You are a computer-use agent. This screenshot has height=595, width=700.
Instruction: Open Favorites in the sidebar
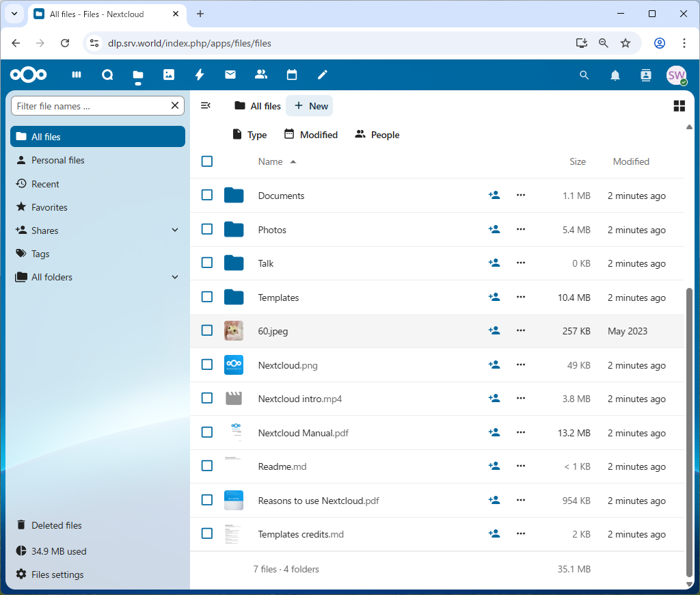(x=49, y=207)
